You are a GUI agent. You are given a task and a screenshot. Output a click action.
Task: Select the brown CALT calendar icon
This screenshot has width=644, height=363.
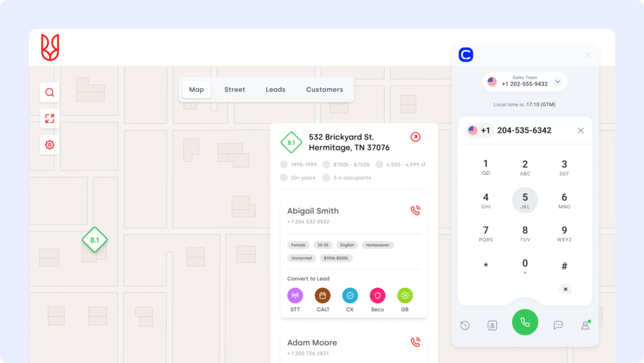(323, 296)
